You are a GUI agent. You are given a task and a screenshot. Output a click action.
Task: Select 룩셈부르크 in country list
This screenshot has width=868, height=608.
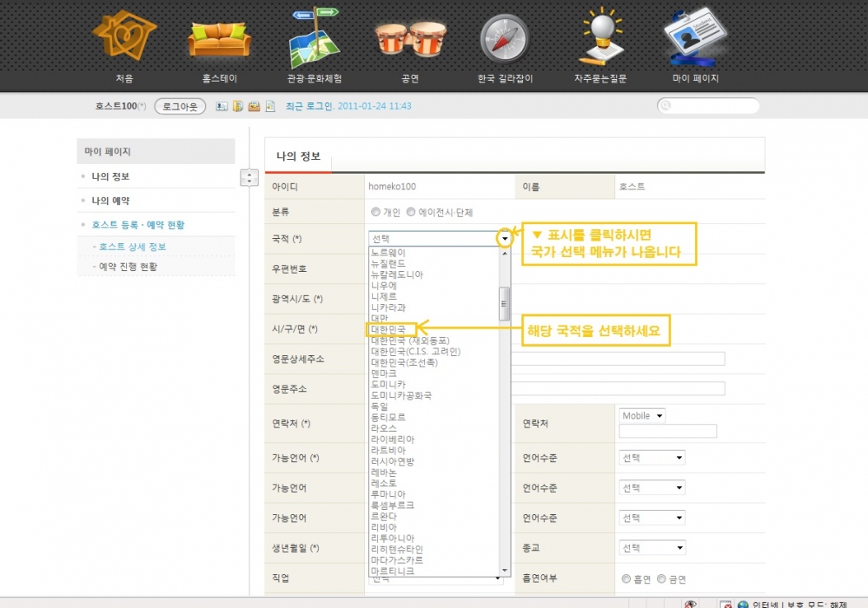(x=393, y=506)
